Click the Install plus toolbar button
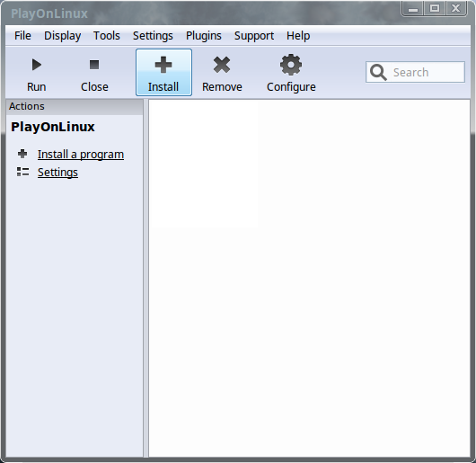 click(163, 72)
